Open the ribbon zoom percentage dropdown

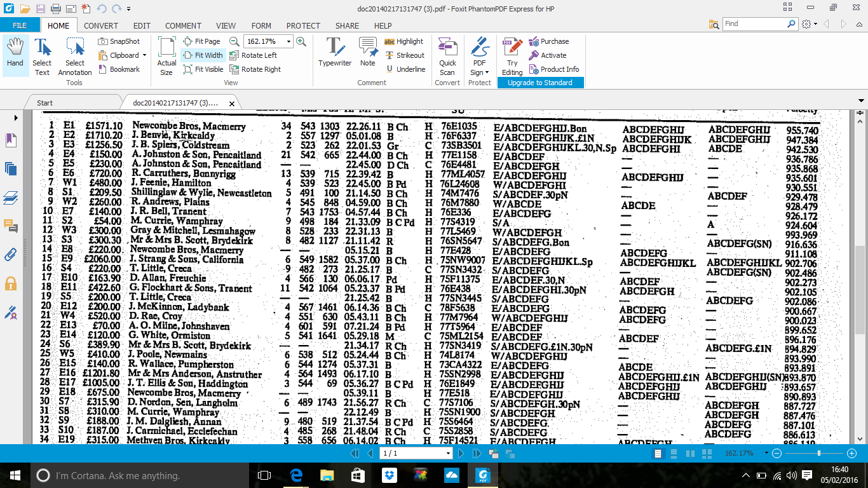(x=289, y=41)
